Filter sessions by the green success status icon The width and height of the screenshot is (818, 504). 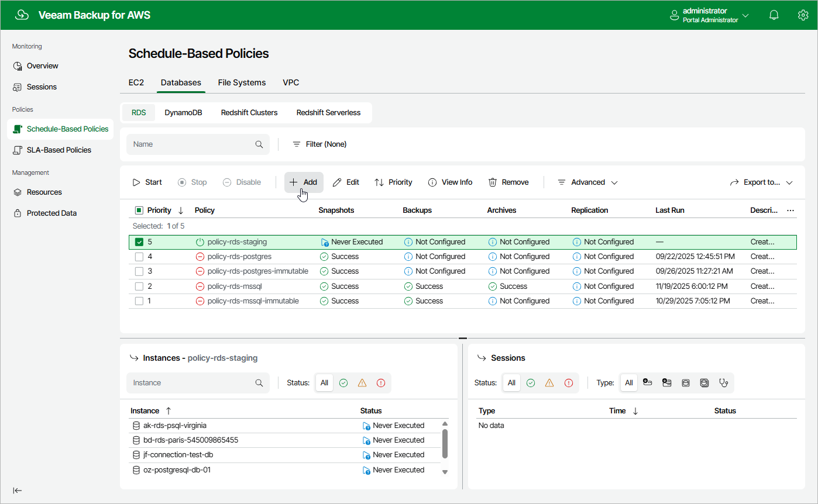(531, 383)
